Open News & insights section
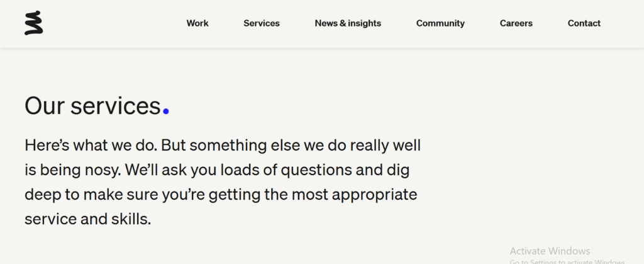 348,23
